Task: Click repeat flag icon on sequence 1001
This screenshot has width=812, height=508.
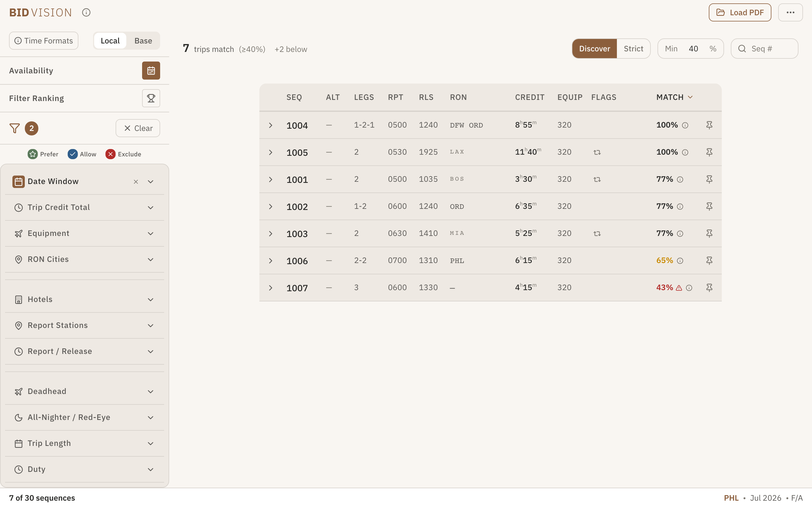Action: click(597, 179)
